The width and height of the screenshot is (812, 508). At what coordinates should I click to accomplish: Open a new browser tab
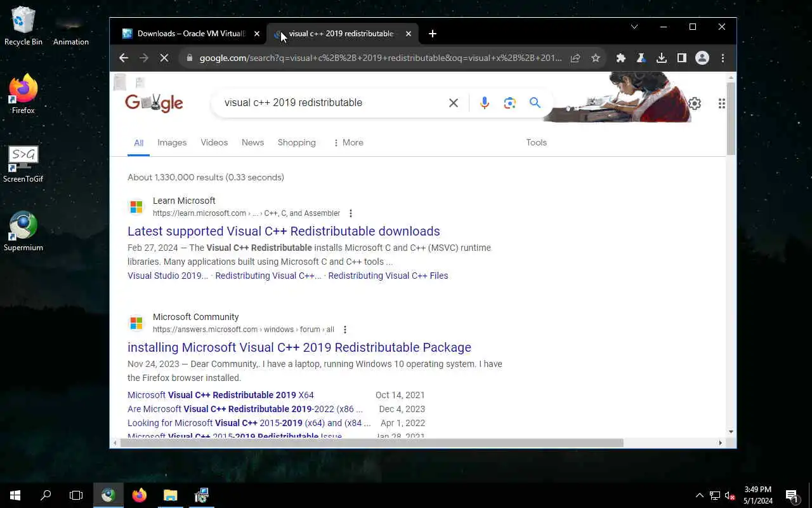[x=433, y=34]
